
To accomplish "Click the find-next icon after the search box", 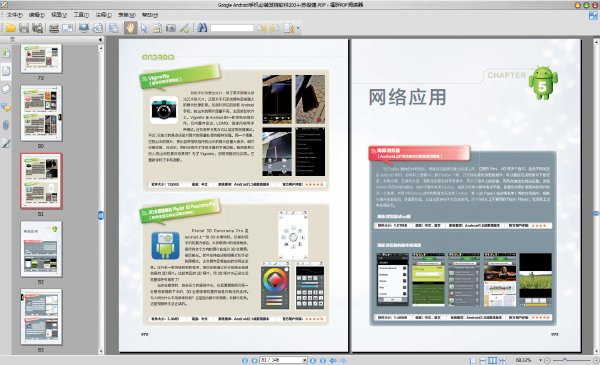I will tap(275, 28).
